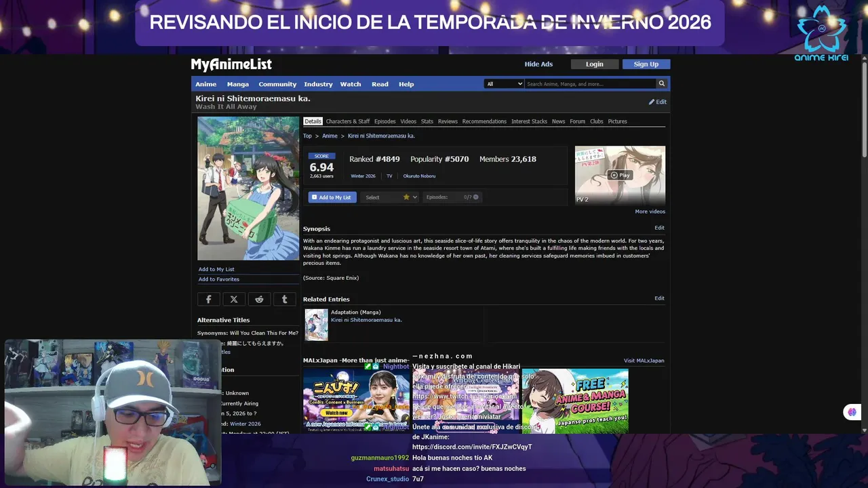Screen dimensions: 868x488
Task: Click the anime poster image
Action: [248, 188]
